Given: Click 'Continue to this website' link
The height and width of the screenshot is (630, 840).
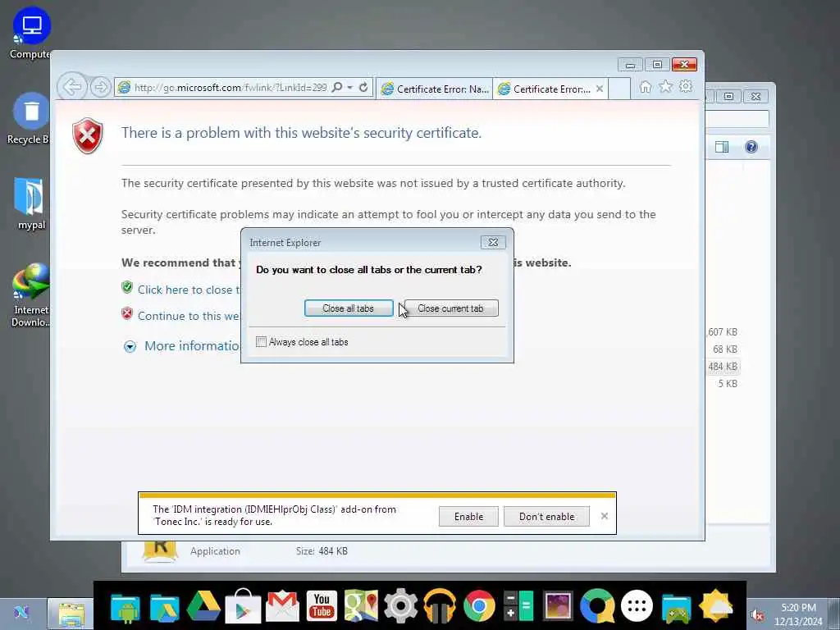Looking at the screenshot, I should 189,316.
